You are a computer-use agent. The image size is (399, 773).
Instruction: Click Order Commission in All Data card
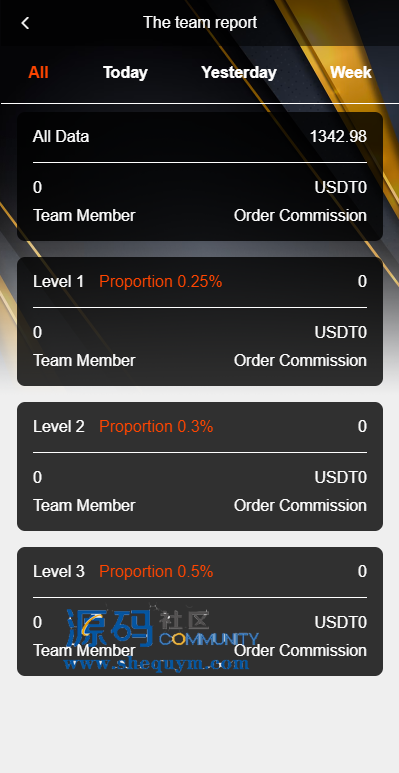tap(300, 215)
